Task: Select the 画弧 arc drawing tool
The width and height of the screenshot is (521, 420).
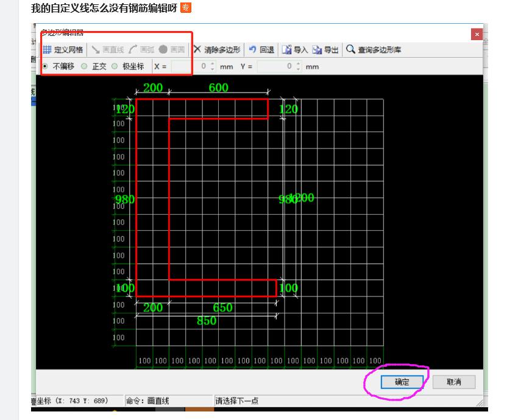Action: [141, 50]
